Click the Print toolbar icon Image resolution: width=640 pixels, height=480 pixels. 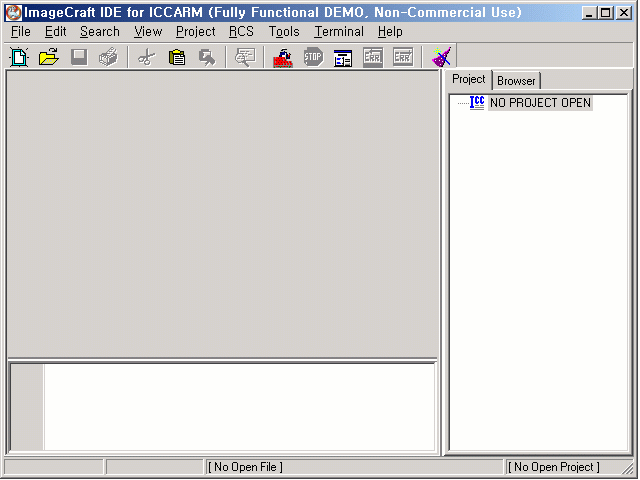109,57
